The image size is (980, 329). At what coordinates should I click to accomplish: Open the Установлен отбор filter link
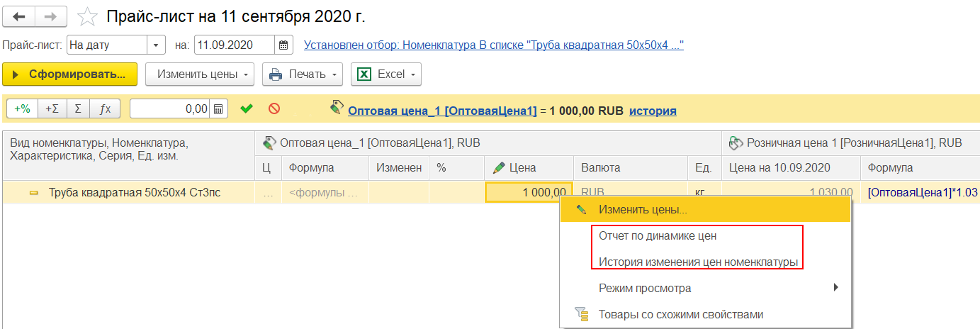click(493, 45)
